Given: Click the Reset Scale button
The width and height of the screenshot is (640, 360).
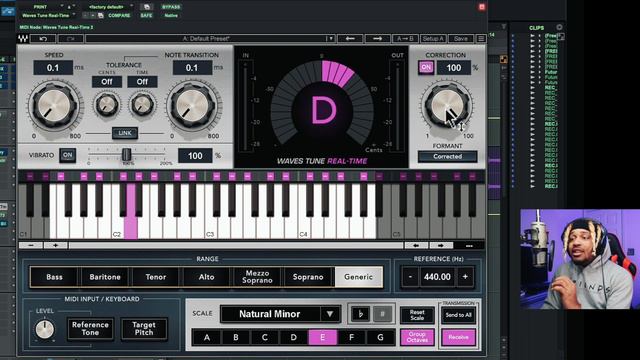Looking at the screenshot, I should point(417,315).
